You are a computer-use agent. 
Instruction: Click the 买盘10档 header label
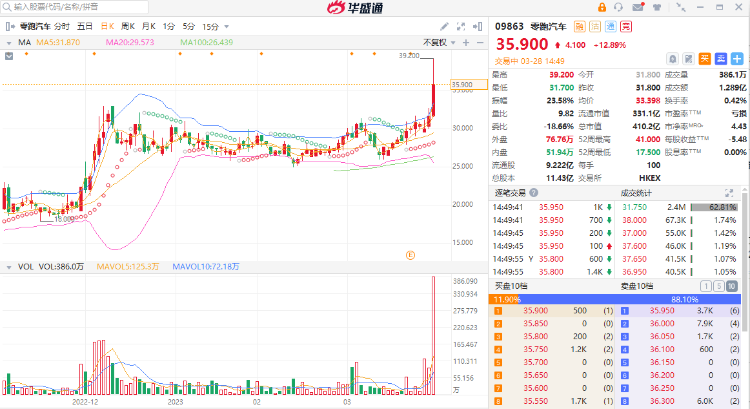tap(510, 286)
